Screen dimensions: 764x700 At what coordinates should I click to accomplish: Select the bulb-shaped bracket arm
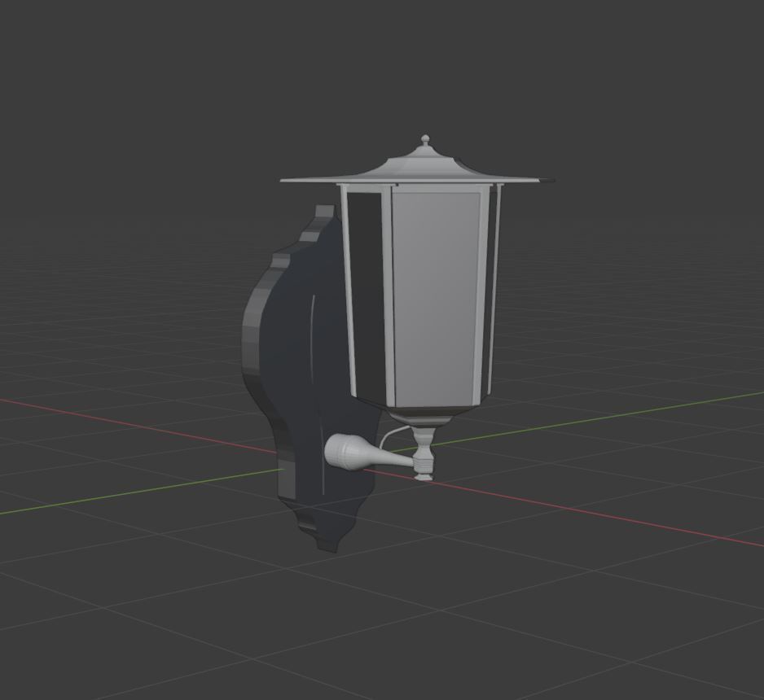[x=368, y=453]
